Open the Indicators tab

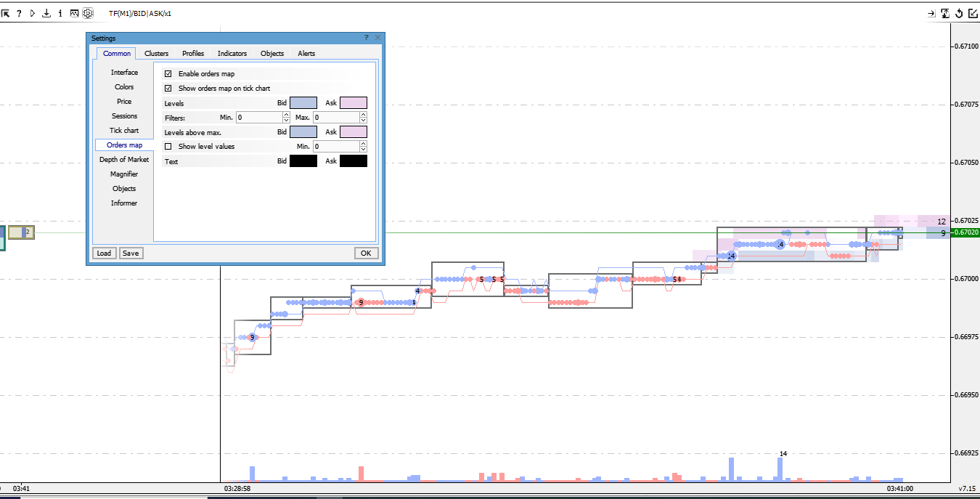(232, 53)
